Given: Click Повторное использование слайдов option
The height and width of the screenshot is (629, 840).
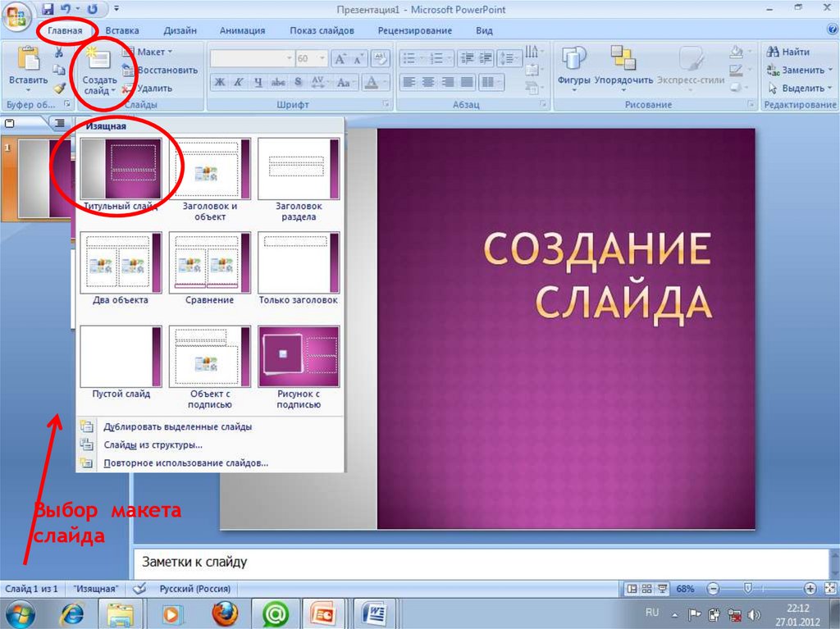Looking at the screenshot, I should coord(185,463).
